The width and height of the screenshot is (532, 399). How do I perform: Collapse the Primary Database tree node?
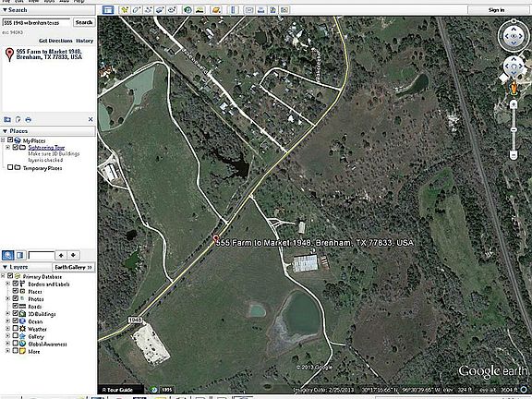3,276
